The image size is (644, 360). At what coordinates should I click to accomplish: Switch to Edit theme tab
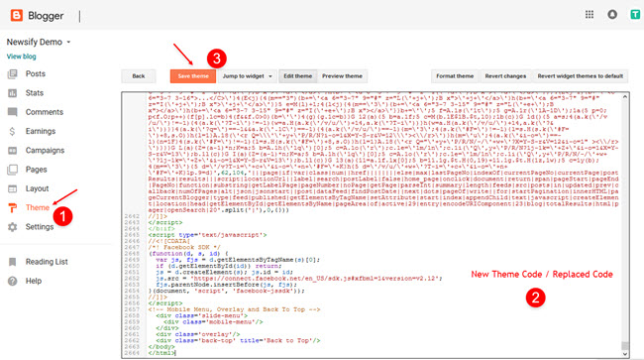point(298,76)
